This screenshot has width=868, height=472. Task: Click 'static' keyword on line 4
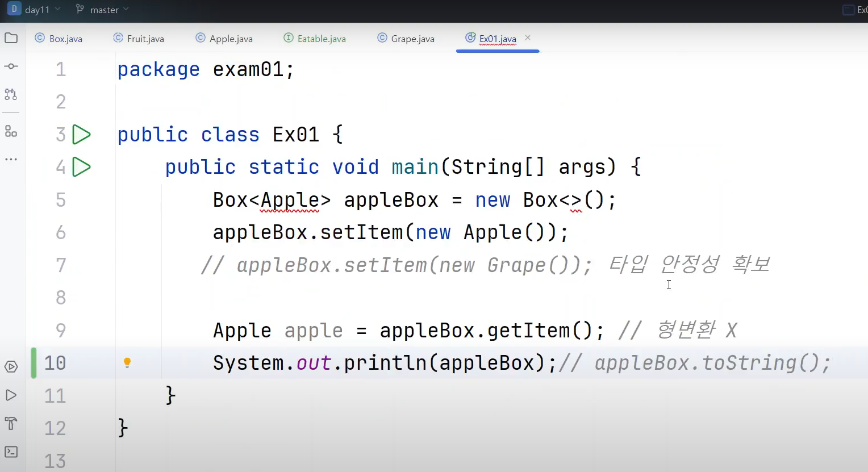coord(284,167)
